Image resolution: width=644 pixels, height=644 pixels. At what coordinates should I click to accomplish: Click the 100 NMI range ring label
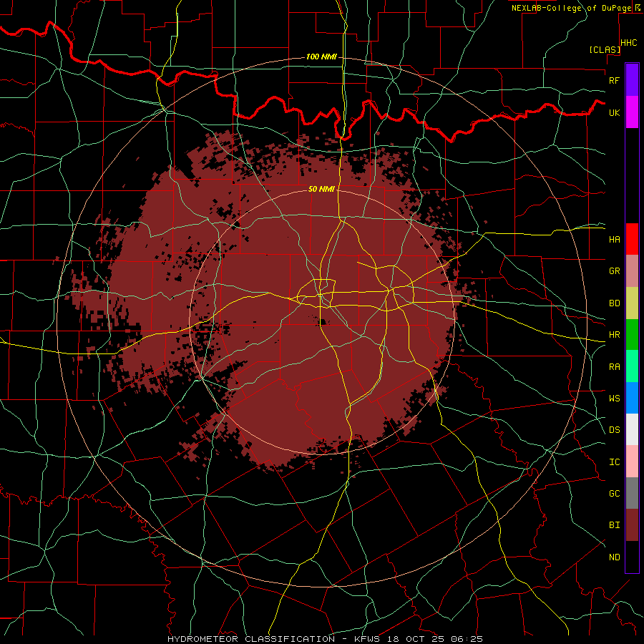321,57
